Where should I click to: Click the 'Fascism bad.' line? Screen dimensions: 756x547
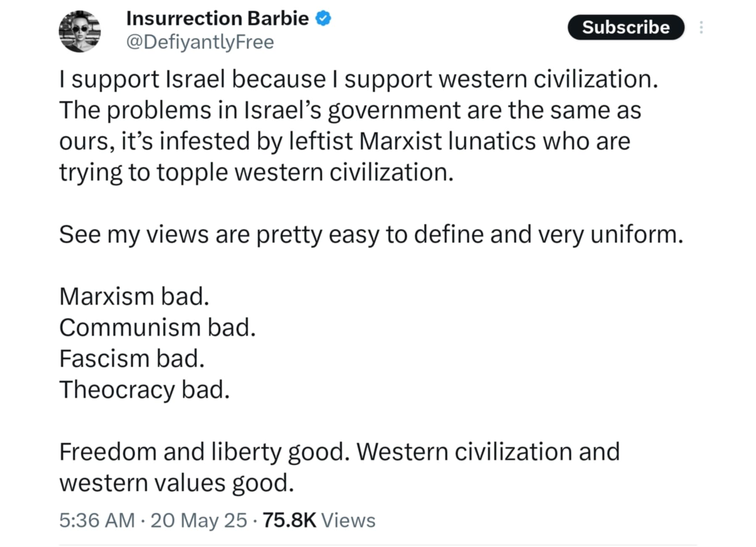[x=132, y=359]
